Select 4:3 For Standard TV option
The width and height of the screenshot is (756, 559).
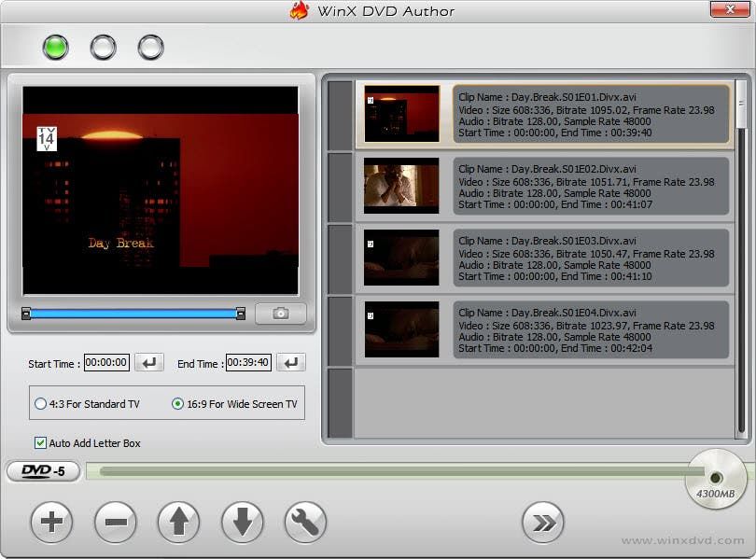point(88,404)
